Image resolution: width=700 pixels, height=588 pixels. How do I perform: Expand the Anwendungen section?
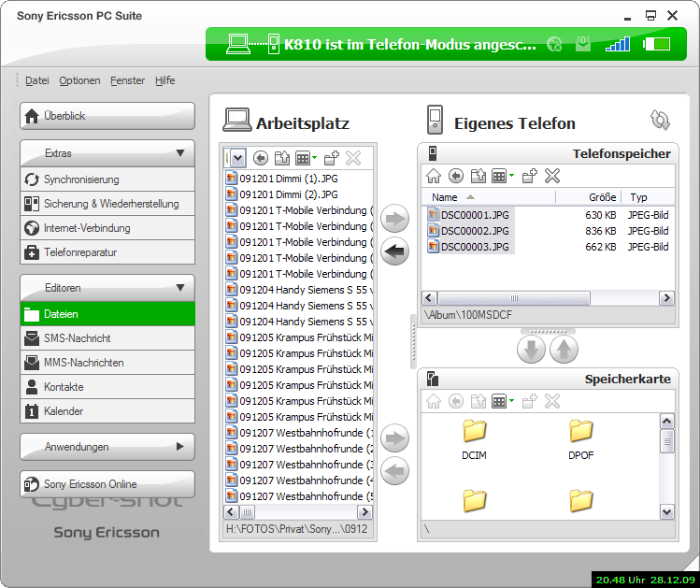click(x=107, y=447)
